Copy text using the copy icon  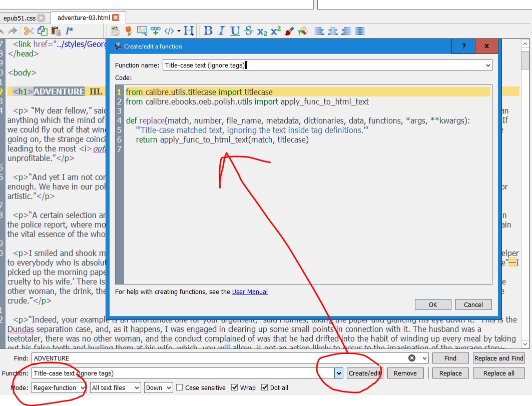pos(43,31)
